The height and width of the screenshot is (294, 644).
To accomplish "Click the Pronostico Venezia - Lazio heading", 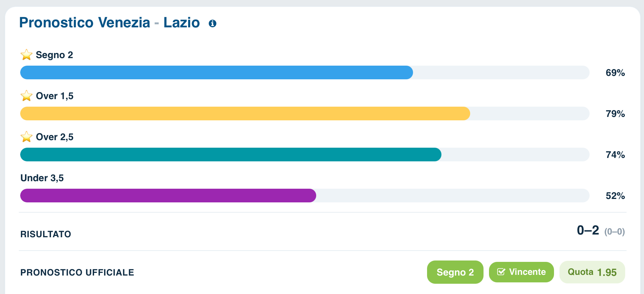I will click(x=110, y=23).
